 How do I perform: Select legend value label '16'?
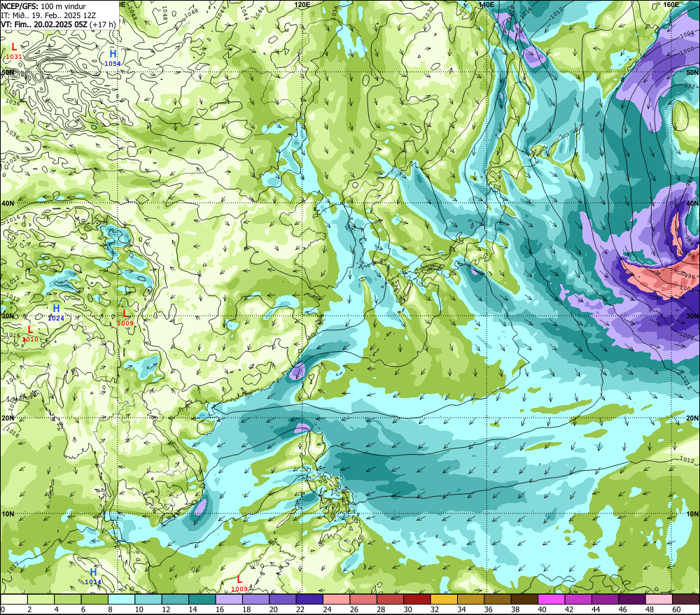pyautogui.click(x=220, y=609)
